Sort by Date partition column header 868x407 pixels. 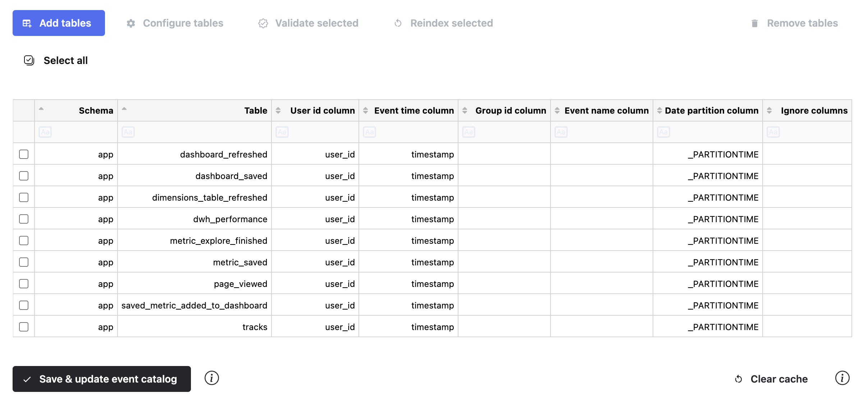[x=659, y=111]
